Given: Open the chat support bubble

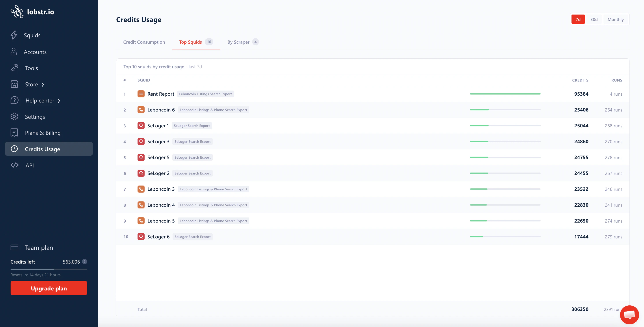Looking at the screenshot, I should (x=629, y=315).
